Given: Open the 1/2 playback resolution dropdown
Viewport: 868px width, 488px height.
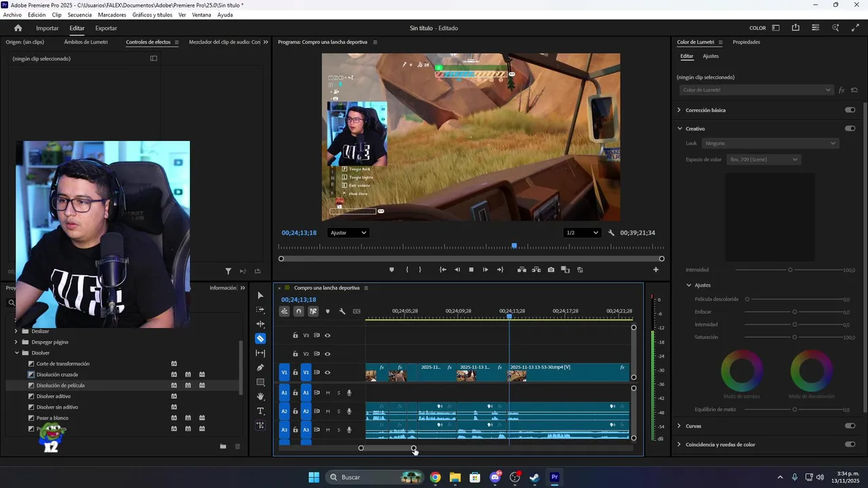Looking at the screenshot, I should [x=583, y=233].
